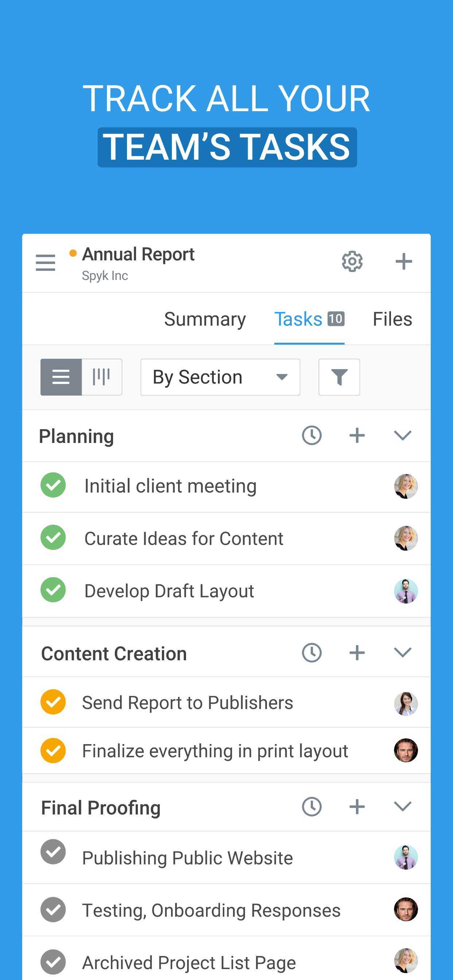Viewport: 453px width, 980px height.
Task: Click the clock icon for Planning
Action: [x=311, y=435]
